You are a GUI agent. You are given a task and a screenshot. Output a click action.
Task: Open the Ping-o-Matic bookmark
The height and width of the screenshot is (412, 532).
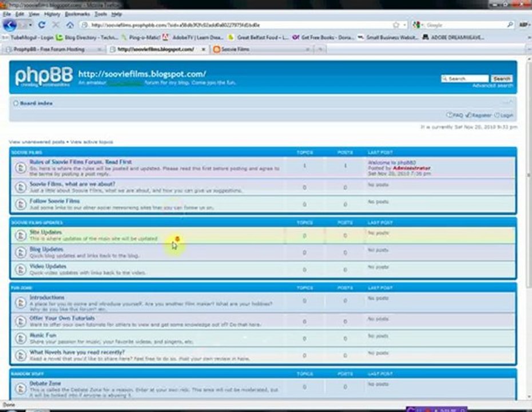pyautogui.click(x=141, y=37)
